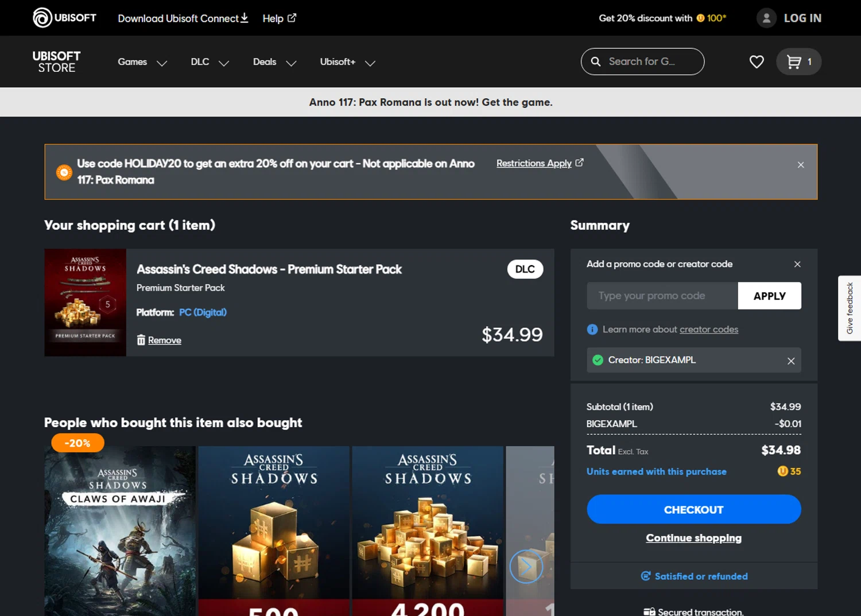Collapse the promo code section
861x616 pixels.
(x=797, y=264)
